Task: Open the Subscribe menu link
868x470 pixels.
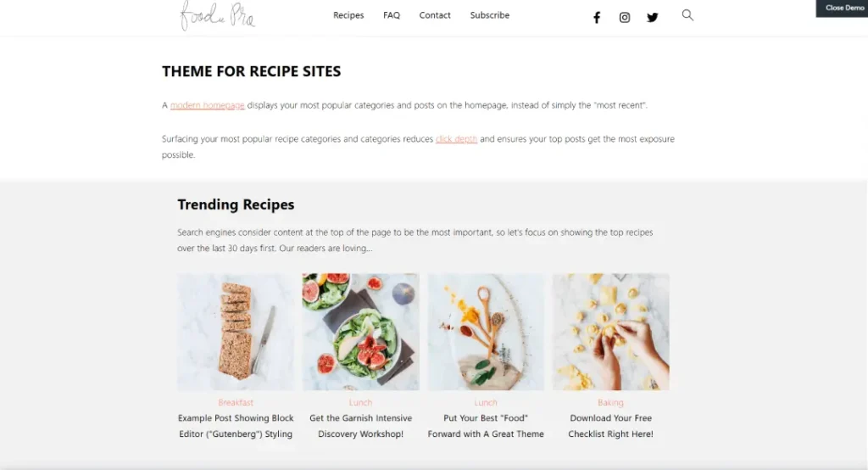Action: (x=490, y=15)
